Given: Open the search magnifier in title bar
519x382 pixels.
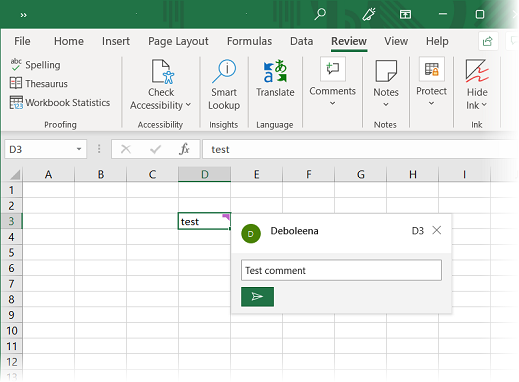Looking at the screenshot, I should click(320, 14).
